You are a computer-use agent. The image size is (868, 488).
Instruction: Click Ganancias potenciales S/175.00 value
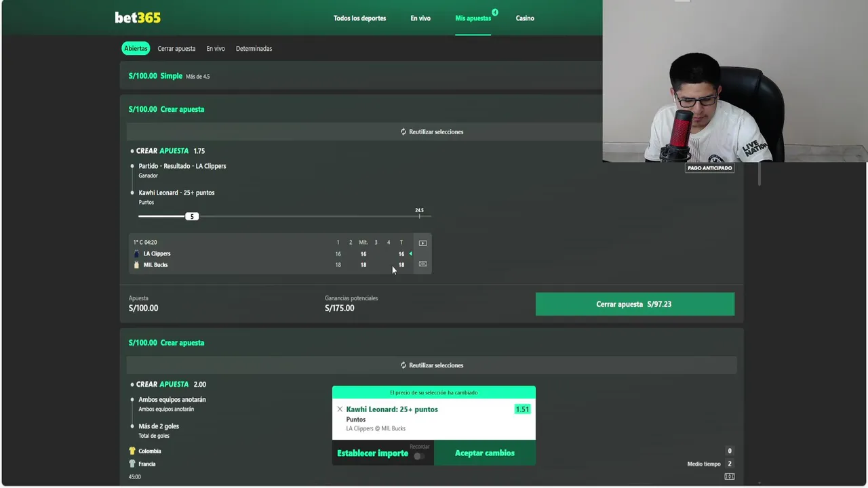click(339, 308)
